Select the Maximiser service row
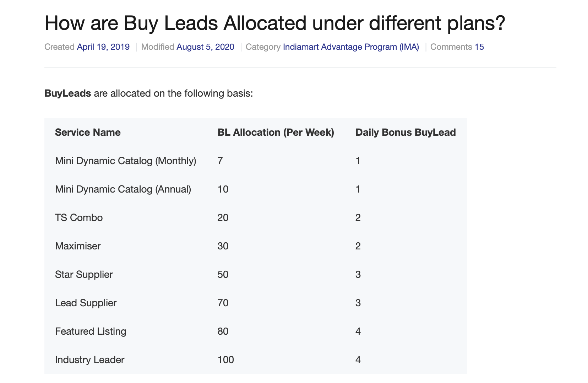This screenshot has height=383, width=588. 256,246
